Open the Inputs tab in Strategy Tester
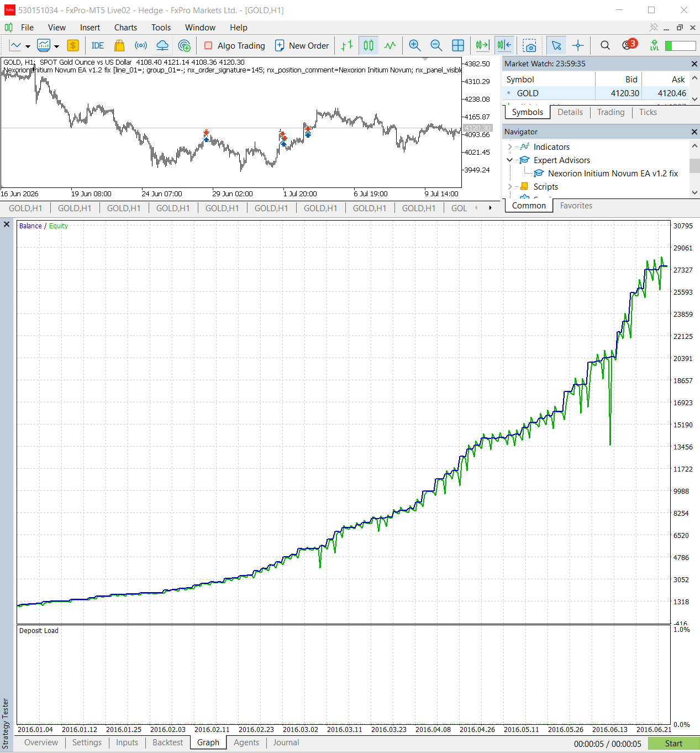 127,742
